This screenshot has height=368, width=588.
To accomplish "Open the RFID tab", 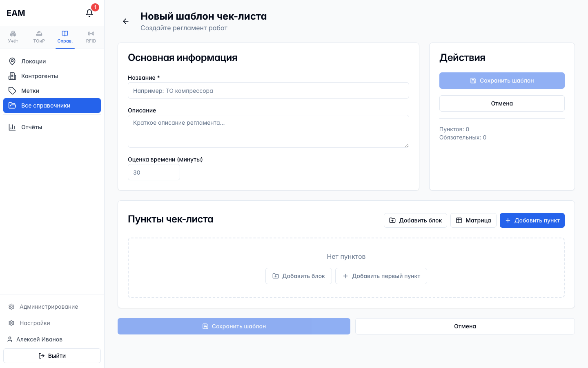I will pos(91,37).
